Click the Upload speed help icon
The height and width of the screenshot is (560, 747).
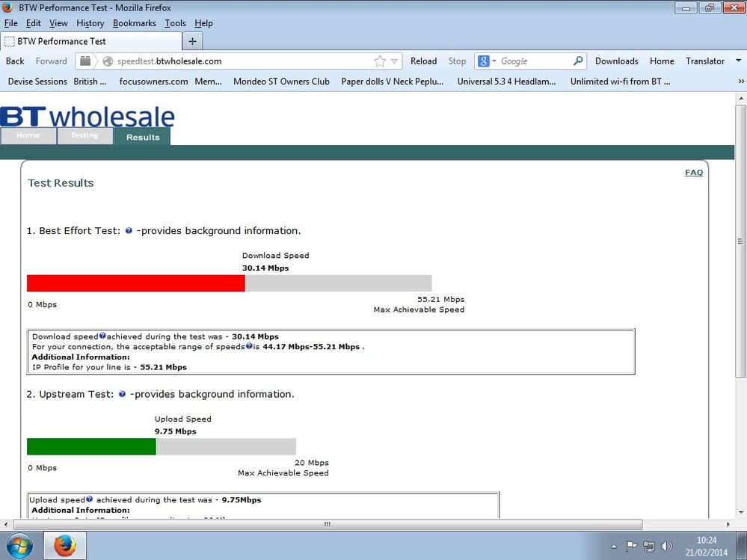[89, 499]
